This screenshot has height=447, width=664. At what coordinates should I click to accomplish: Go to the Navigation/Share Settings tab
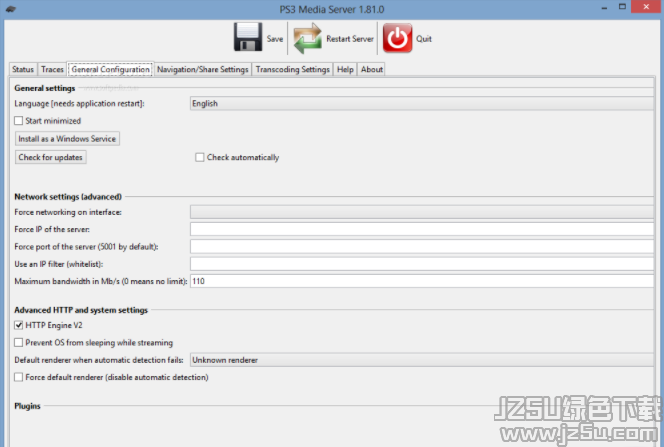(203, 70)
